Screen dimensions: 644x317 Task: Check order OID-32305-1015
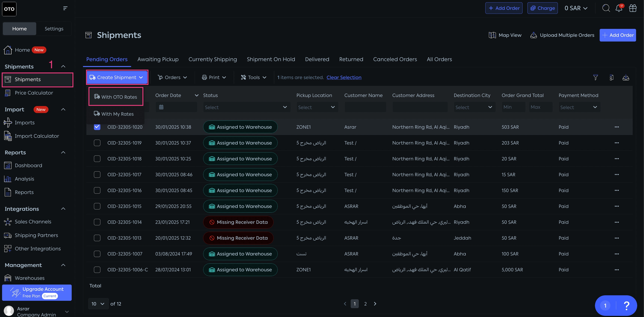pos(97,206)
